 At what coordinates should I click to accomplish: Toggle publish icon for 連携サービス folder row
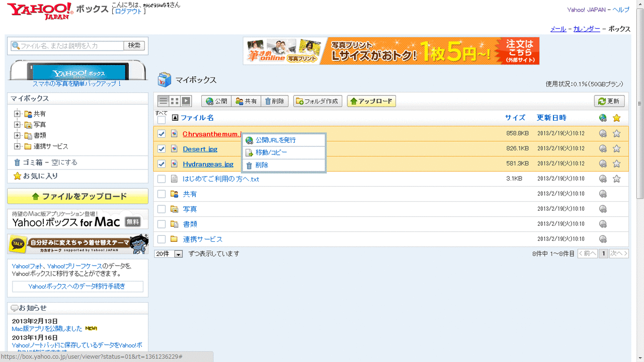pyautogui.click(x=603, y=239)
